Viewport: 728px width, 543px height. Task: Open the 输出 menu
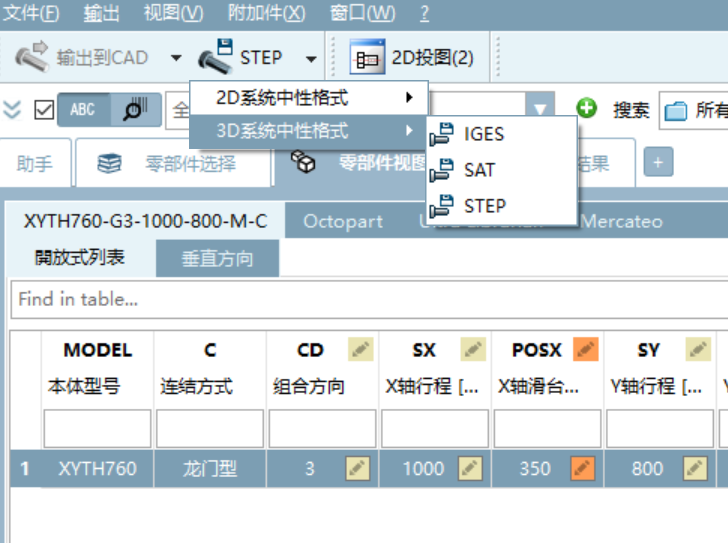pos(101,13)
